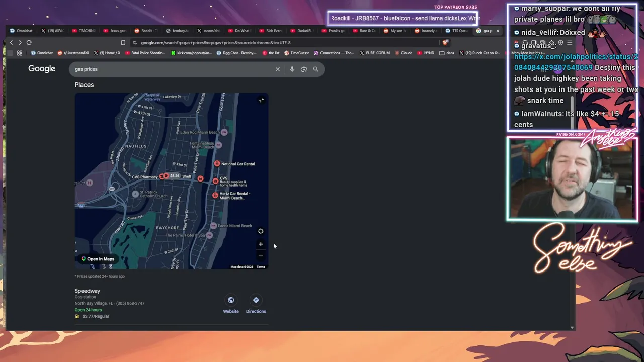
Task: Open the Home / X bookmark
Action: (x=107, y=53)
